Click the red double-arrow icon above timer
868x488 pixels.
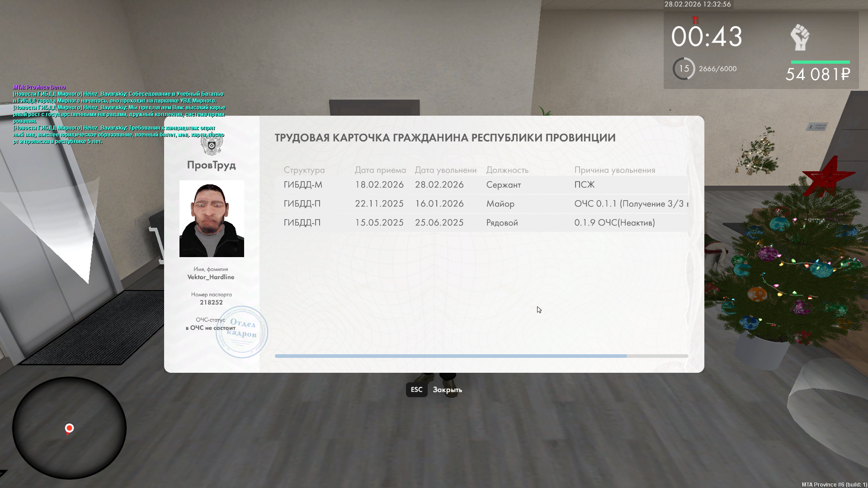(x=695, y=20)
